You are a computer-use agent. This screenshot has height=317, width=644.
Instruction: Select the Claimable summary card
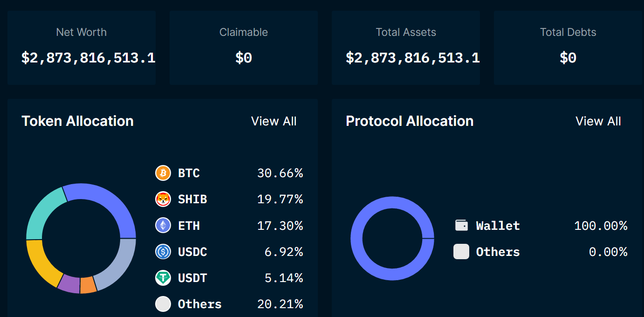(243, 47)
